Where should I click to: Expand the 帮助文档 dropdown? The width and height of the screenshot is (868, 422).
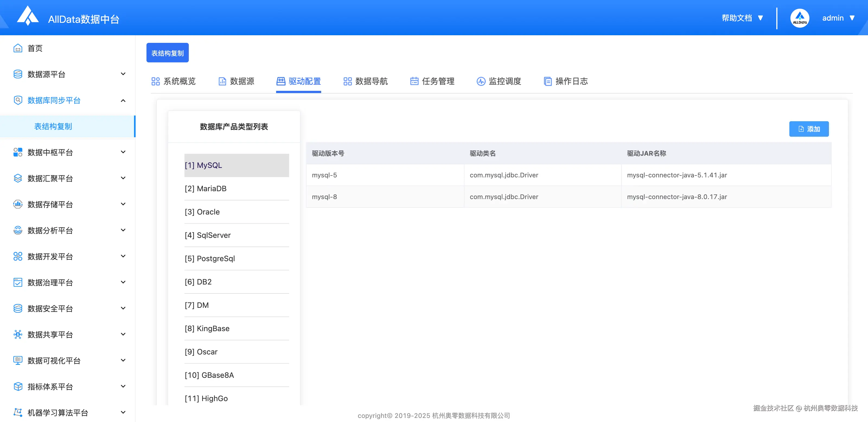[x=761, y=18]
